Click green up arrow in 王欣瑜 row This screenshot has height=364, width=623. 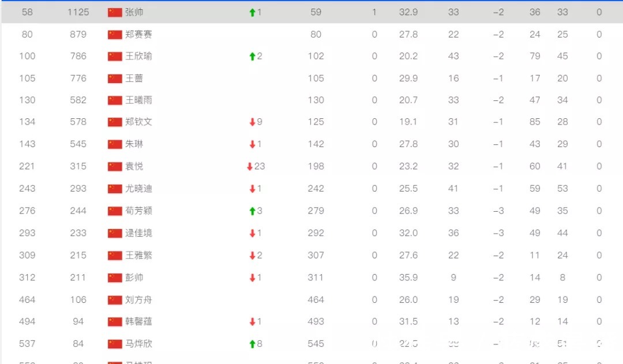point(252,57)
